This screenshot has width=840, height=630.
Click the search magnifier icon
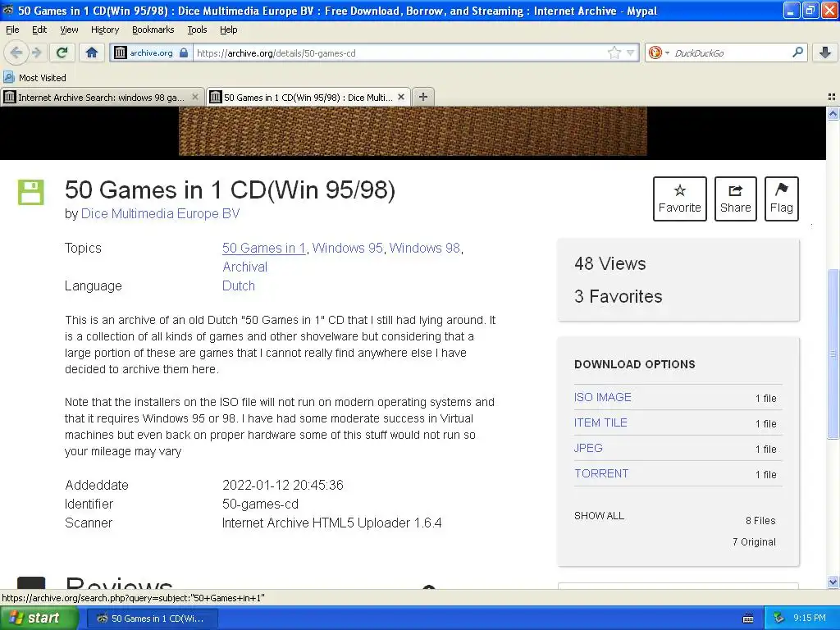pos(797,52)
